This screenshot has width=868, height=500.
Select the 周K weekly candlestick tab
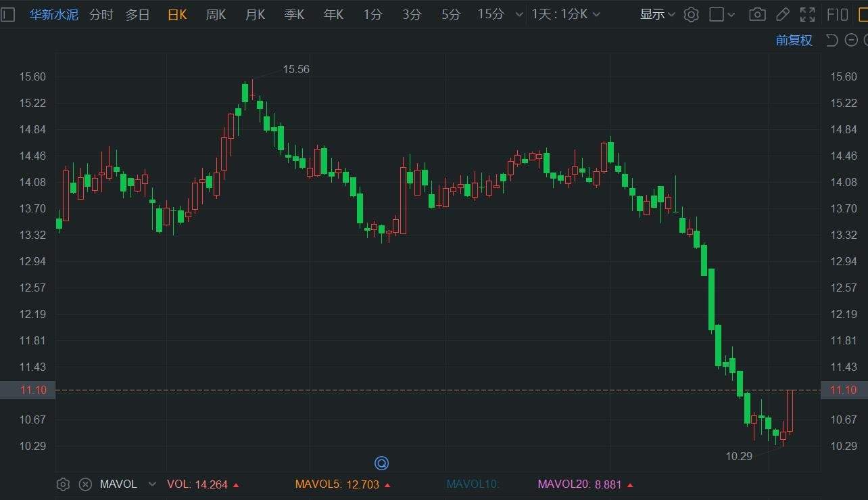click(216, 14)
